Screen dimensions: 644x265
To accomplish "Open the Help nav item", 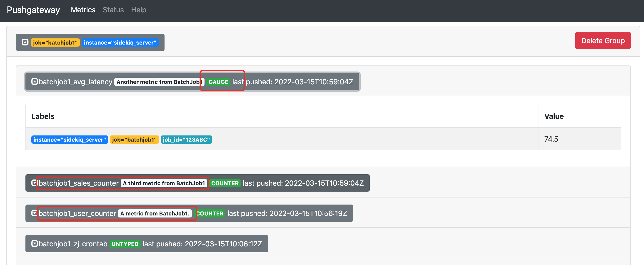I will coord(139,10).
